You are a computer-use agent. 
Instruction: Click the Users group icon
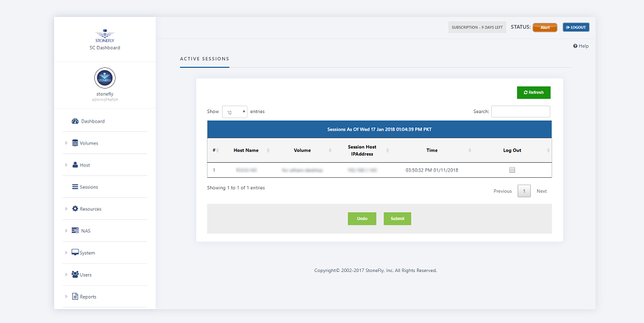coord(75,275)
